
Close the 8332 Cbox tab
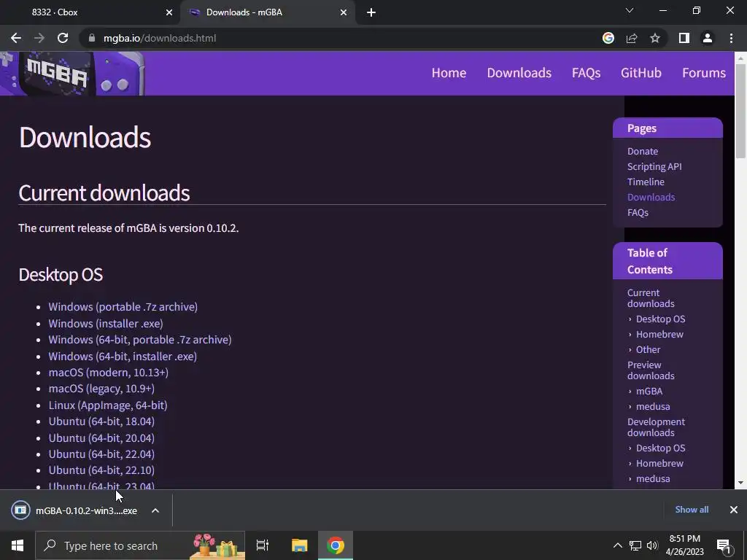pyautogui.click(x=169, y=12)
